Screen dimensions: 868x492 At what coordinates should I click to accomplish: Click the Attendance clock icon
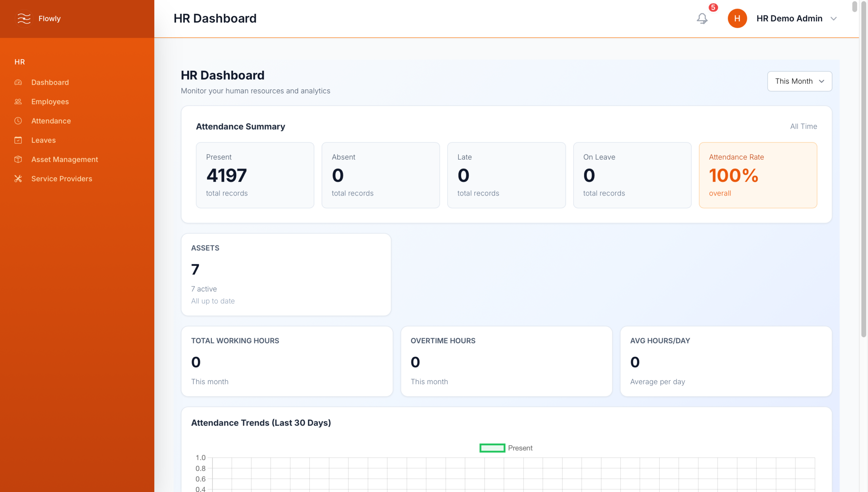[18, 121]
